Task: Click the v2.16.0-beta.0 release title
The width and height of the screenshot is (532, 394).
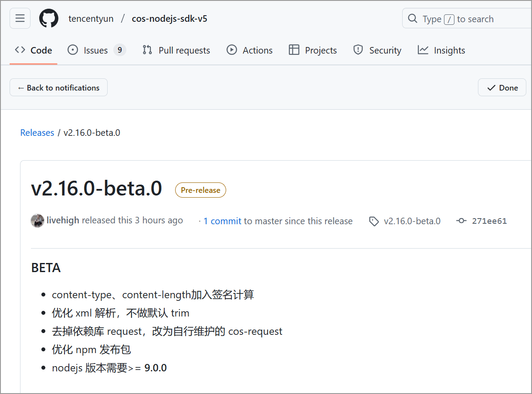Action: click(97, 189)
